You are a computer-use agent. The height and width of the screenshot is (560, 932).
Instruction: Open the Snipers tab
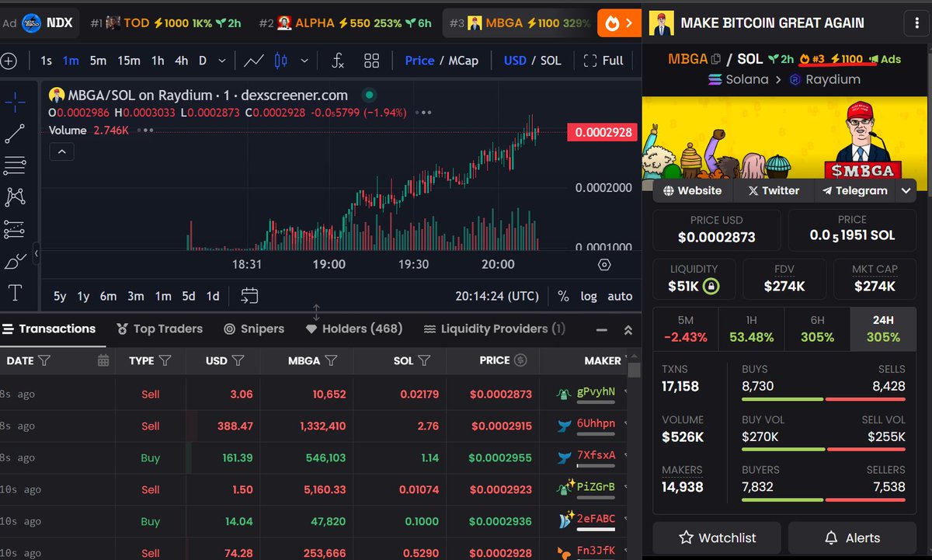click(x=254, y=329)
